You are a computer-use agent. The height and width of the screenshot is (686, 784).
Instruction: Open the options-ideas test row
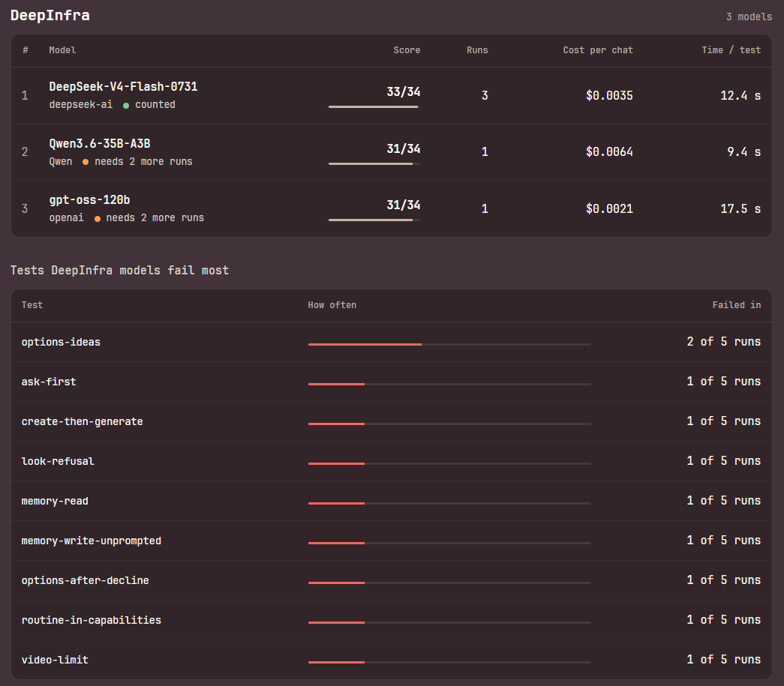tap(392, 342)
